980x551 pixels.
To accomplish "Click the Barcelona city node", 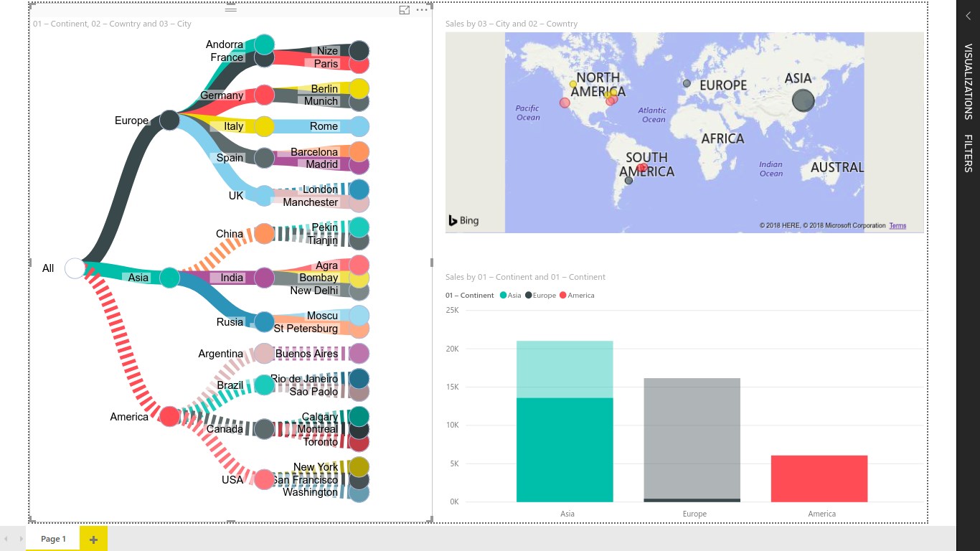I will pyautogui.click(x=359, y=151).
